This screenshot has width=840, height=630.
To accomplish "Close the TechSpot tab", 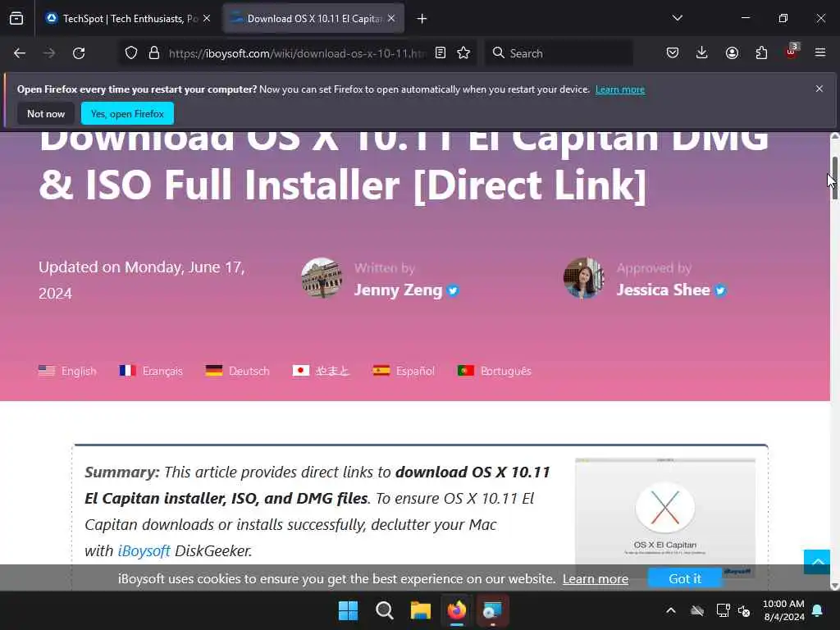I will (x=207, y=19).
